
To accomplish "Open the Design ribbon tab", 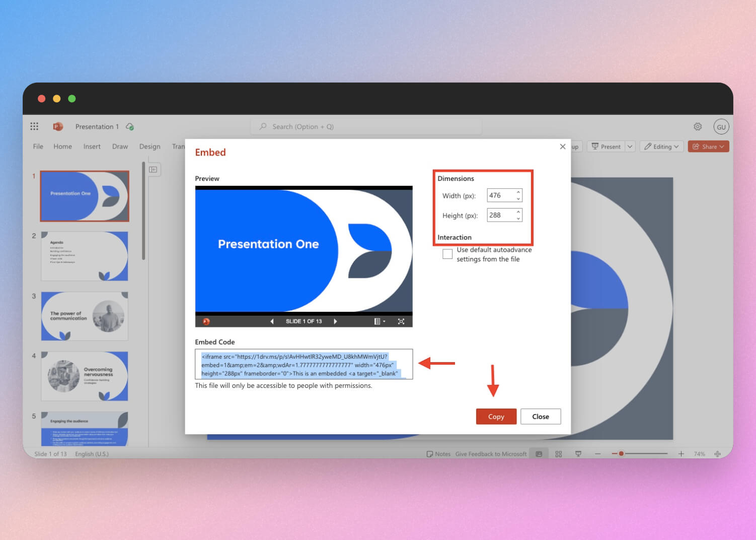I will click(x=149, y=147).
